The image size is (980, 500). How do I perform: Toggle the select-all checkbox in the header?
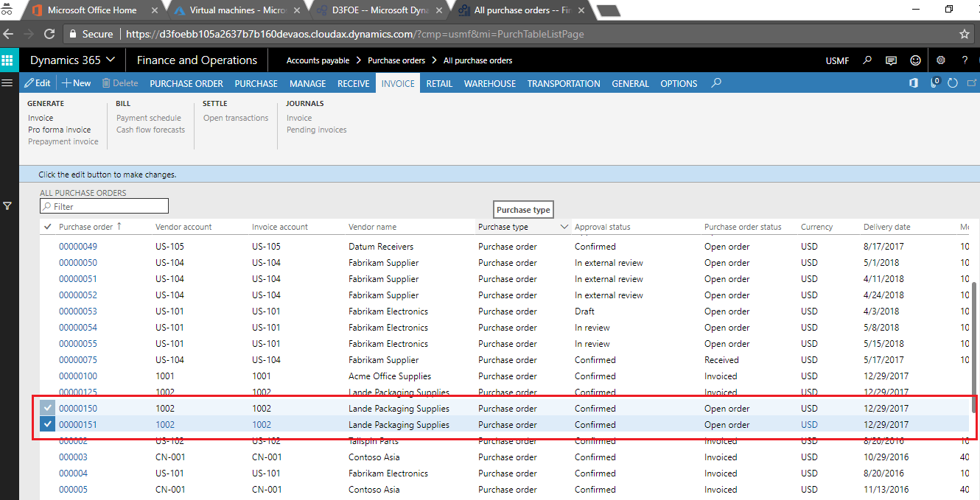46,227
